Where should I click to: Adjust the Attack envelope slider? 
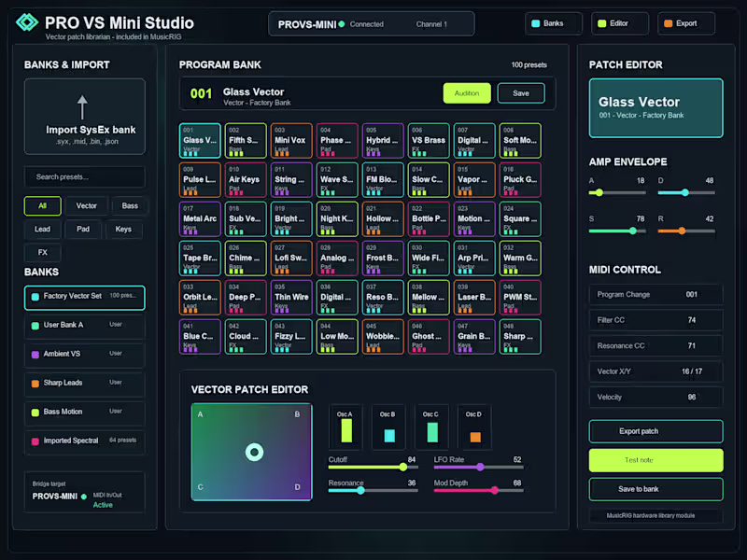[617, 193]
